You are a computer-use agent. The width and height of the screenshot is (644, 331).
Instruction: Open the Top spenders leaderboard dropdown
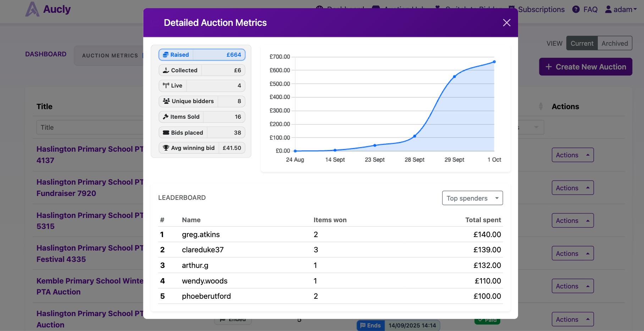point(472,198)
